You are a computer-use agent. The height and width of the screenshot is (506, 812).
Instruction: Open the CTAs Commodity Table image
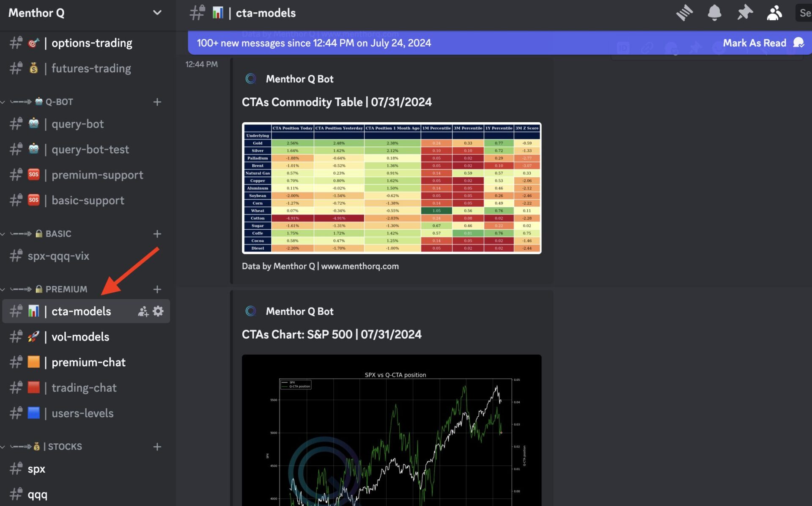click(392, 188)
